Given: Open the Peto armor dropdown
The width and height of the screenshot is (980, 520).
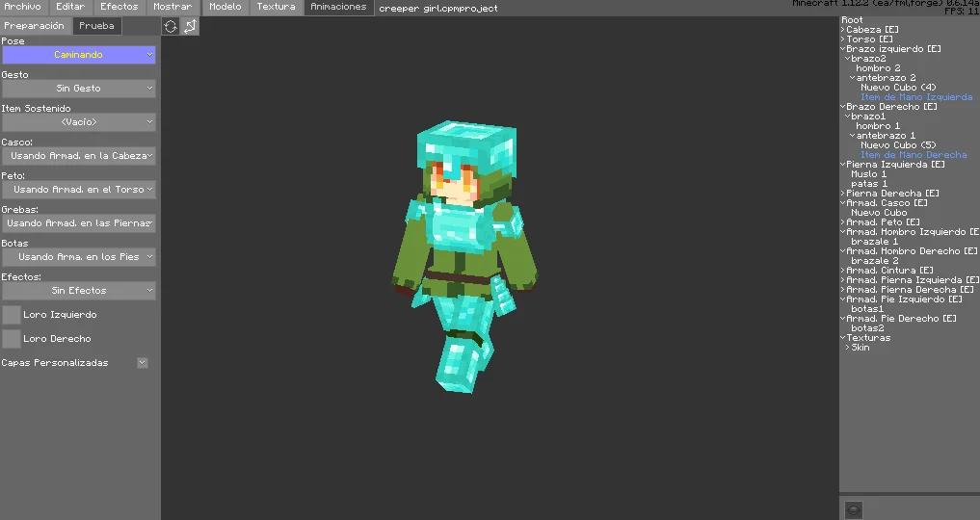Looking at the screenshot, I should 79,190.
